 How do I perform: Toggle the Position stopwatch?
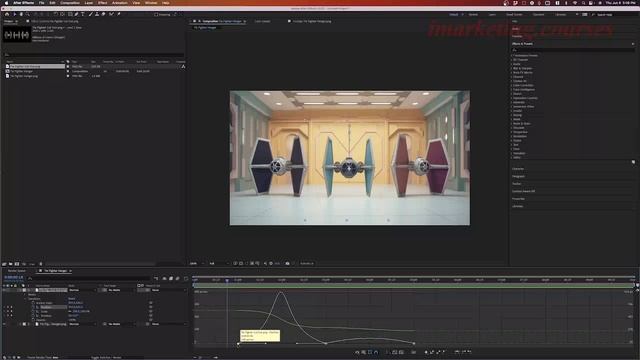click(33, 307)
